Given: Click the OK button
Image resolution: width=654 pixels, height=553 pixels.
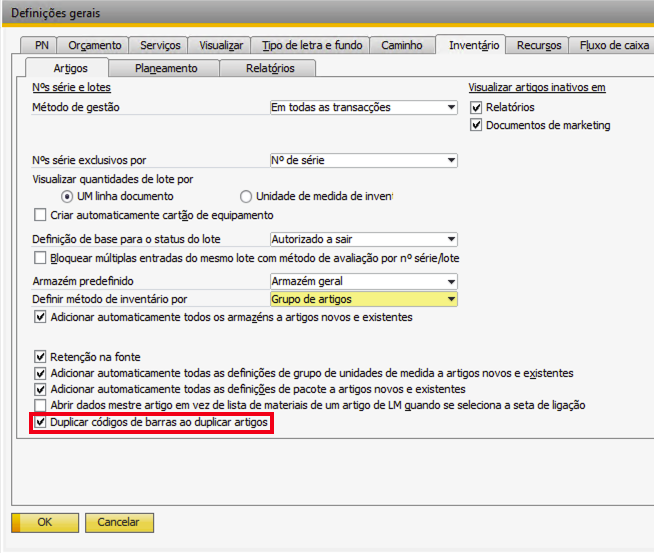Looking at the screenshot, I should pyautogui.click(x=45, y=522).
